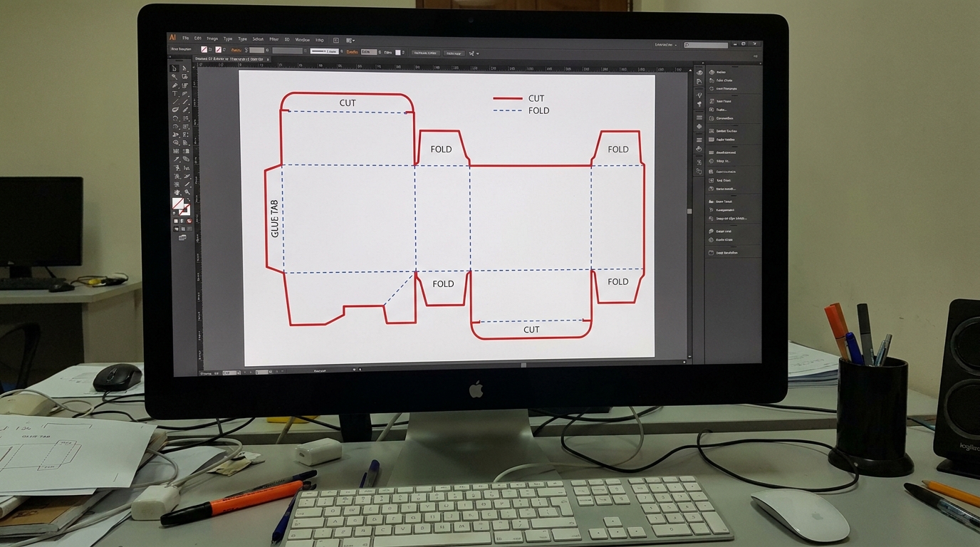Click the eye-shaped icon atop the collapsed panel dock
Image resolution: width=980 pixels, height=547 pixels.
pos(699,73)
